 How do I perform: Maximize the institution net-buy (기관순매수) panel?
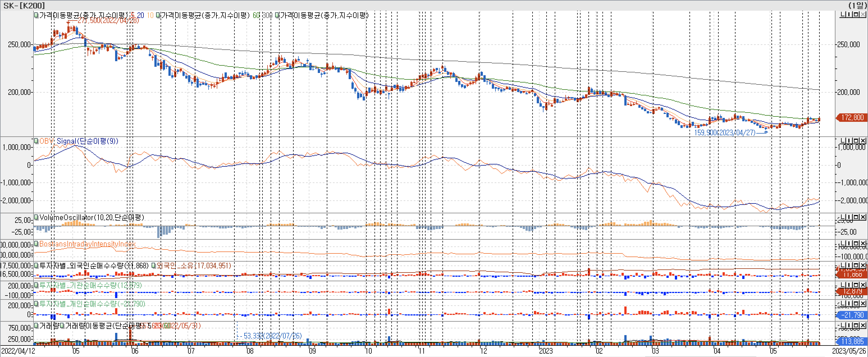tap(857, 285)
